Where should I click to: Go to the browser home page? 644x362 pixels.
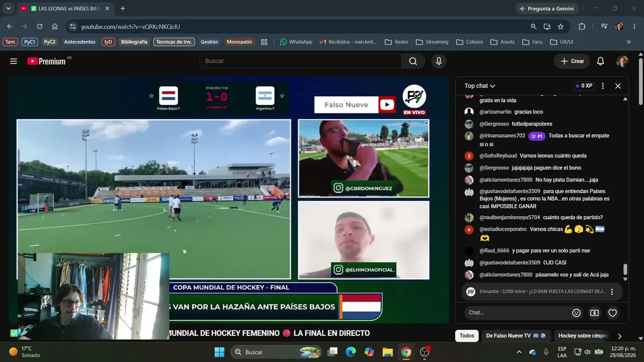tap(55, 27)
